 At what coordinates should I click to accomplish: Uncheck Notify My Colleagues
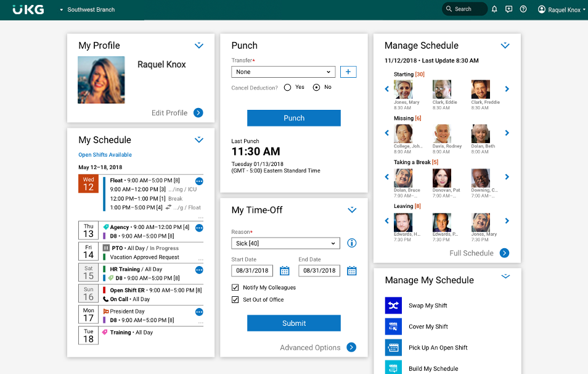[x=235, y=287]
